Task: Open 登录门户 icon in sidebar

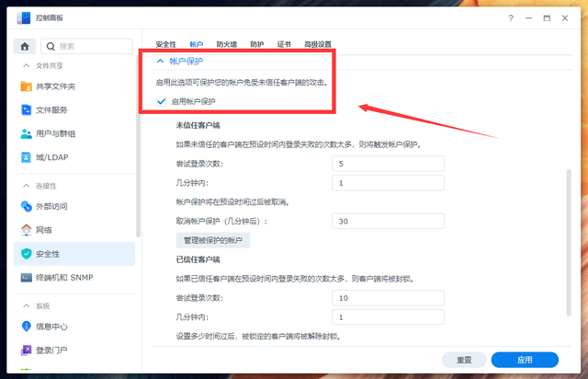Action: 27,350
